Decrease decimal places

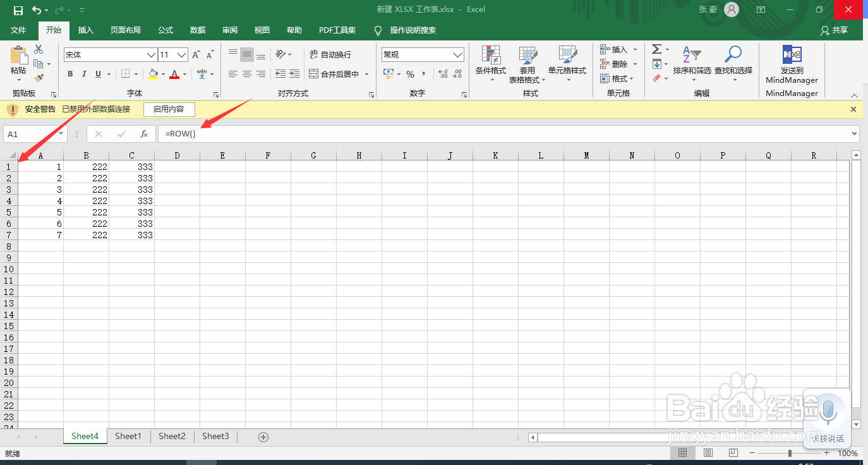pyautogui.click(x=458, y=75)
